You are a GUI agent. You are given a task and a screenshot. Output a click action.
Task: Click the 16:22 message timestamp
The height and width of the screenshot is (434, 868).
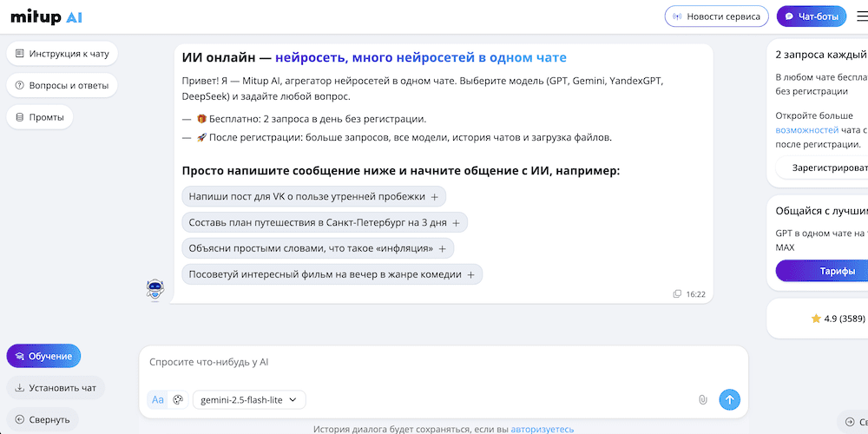(696, 294)
